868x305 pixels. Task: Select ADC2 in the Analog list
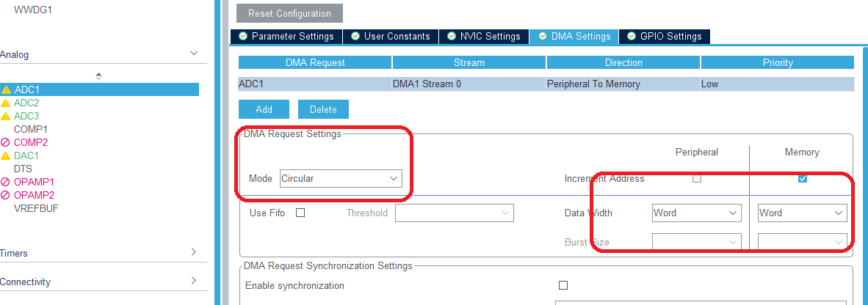pos(26,103)
